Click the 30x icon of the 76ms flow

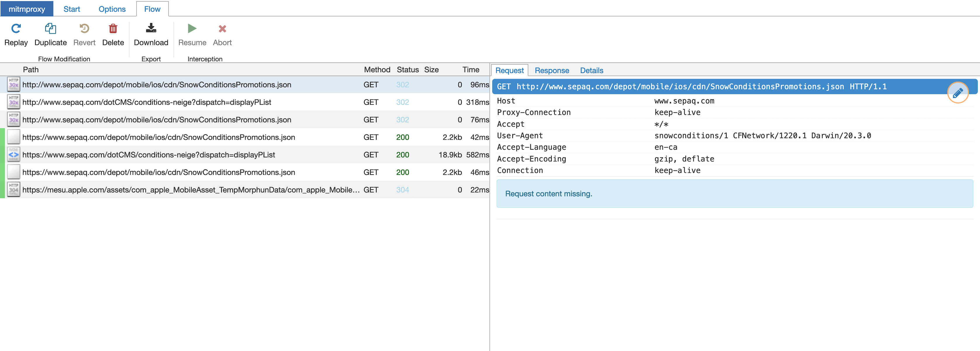14,120
